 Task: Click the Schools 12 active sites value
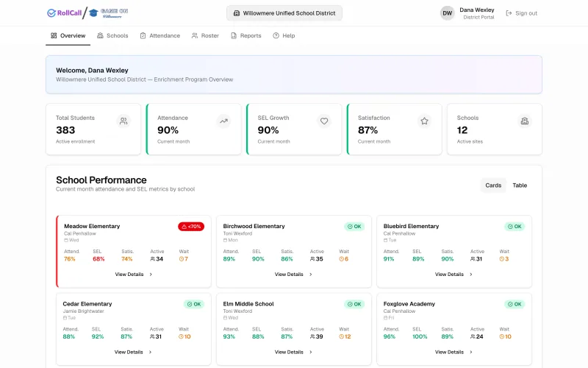pos(462,130)
